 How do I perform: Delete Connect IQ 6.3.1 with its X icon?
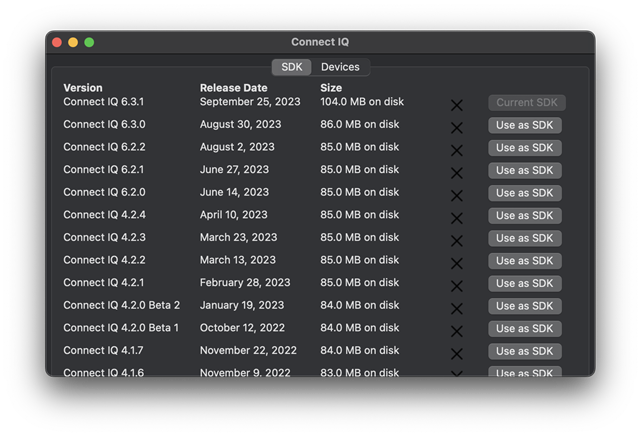[x=457, y=105]
